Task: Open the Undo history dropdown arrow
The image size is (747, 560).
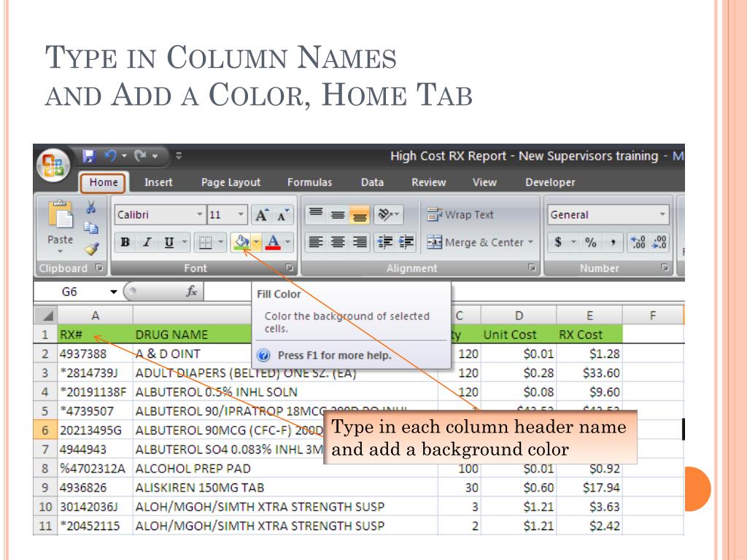Action: point(124,156)
